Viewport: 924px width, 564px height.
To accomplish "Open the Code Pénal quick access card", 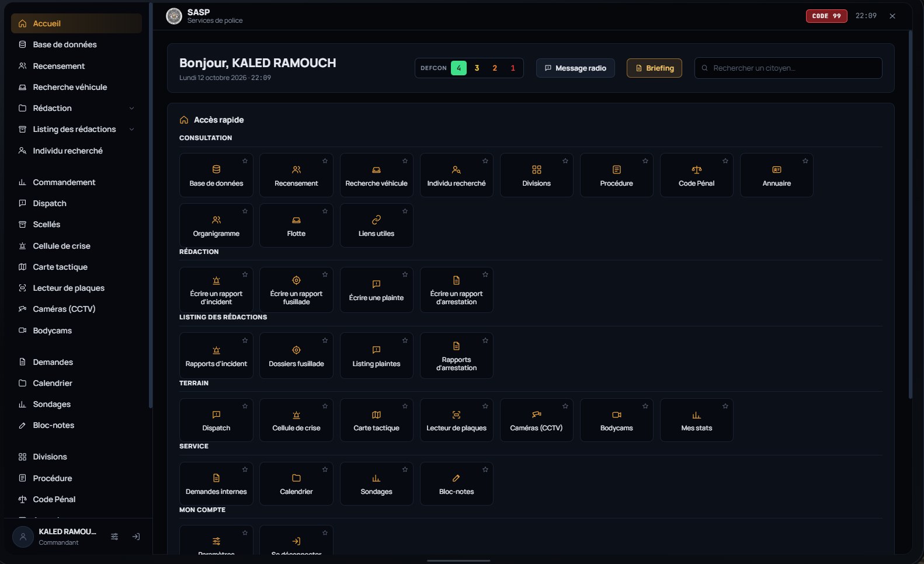I will coord(696,175).
